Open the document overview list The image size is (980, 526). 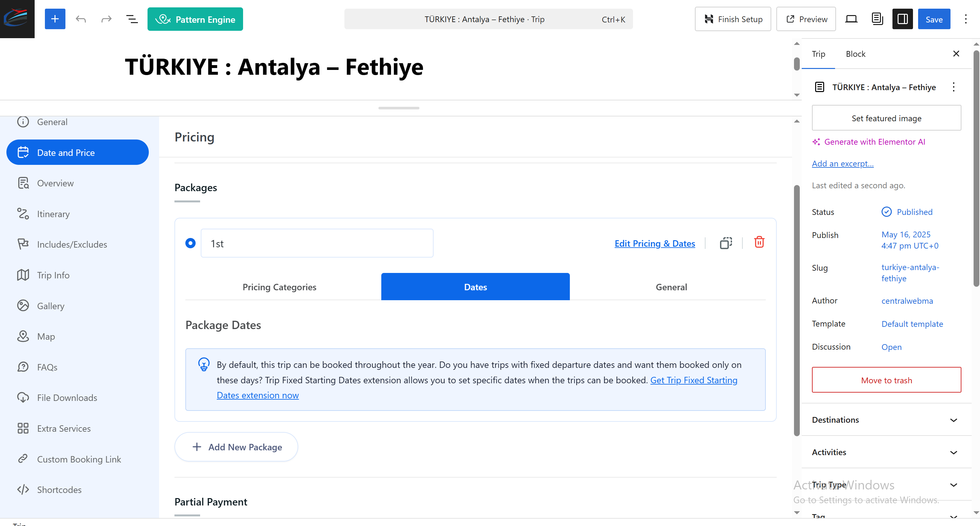131,19
